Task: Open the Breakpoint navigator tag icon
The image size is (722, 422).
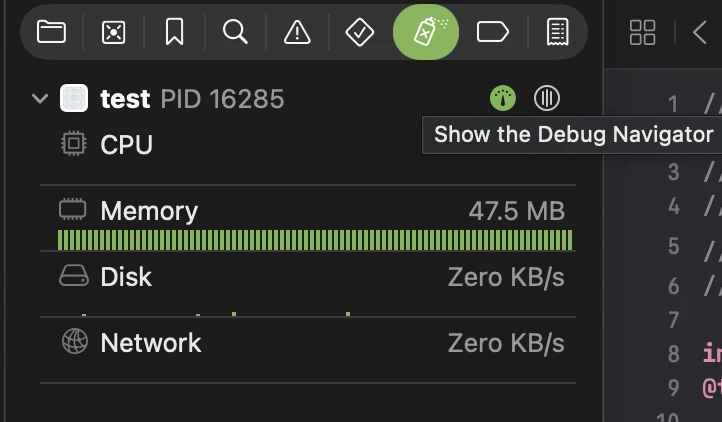Action: pos(493,32)
